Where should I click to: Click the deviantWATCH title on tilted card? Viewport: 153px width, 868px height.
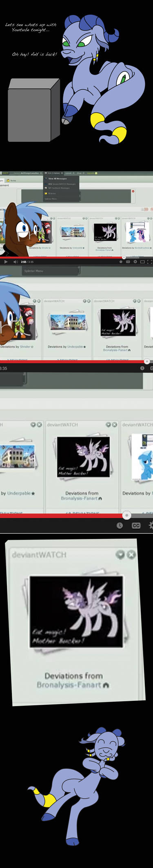39,555
